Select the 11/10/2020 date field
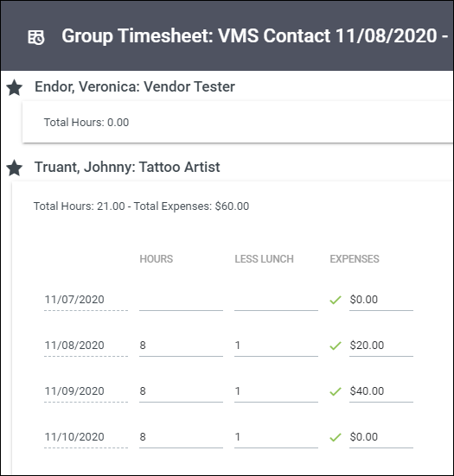454x476 pixels. 86,437
